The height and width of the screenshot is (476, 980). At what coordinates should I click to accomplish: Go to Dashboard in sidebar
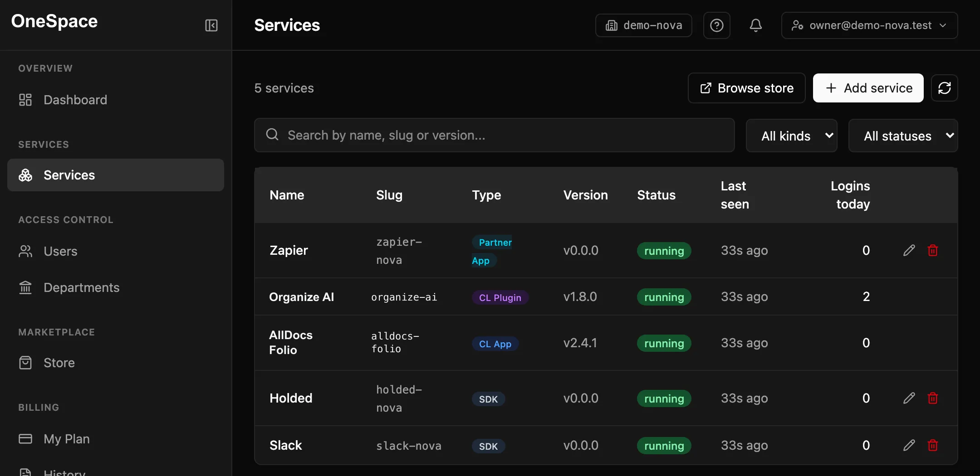(116, 100)
